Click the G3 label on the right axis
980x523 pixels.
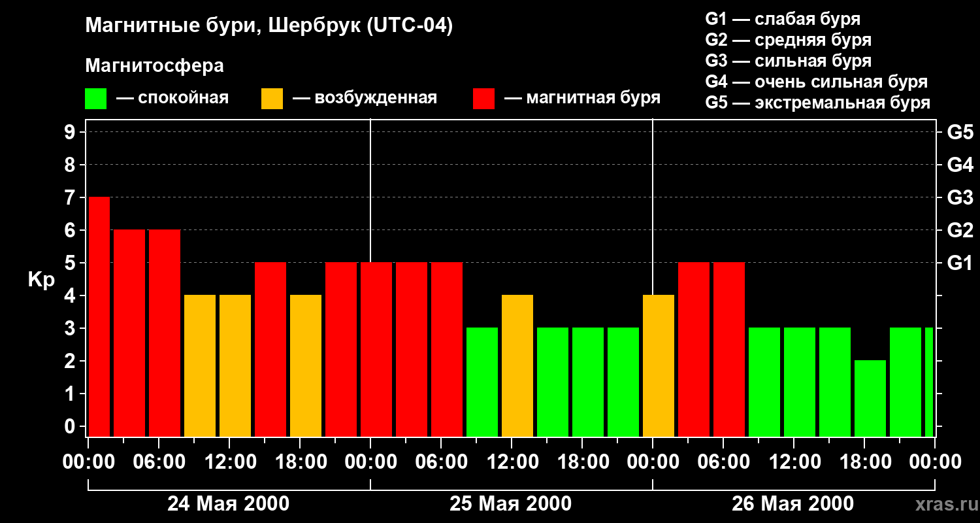point(960,197)
